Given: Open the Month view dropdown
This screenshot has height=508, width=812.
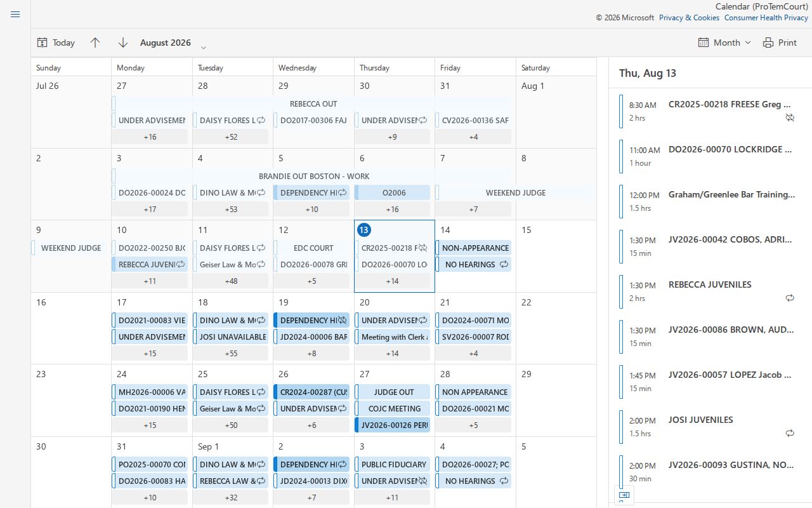Looking at the screenshot, I should pos(724,43).
